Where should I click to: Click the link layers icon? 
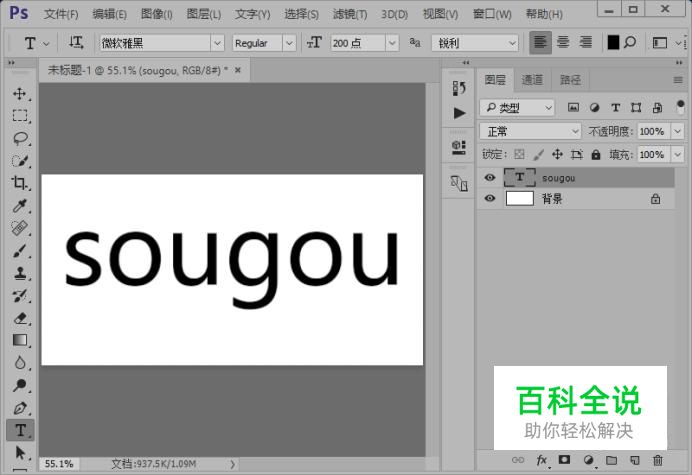coord(518,460)
